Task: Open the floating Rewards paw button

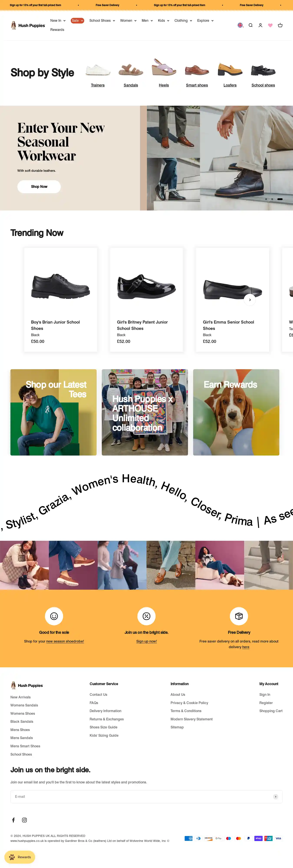Action: (x=20, y=857)
